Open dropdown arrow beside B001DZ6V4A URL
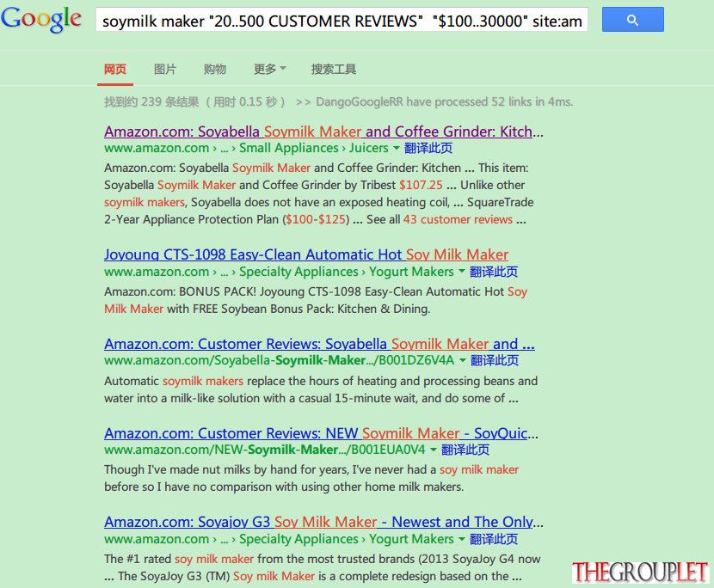Screen dimensions: 714x588 [462, 360]
